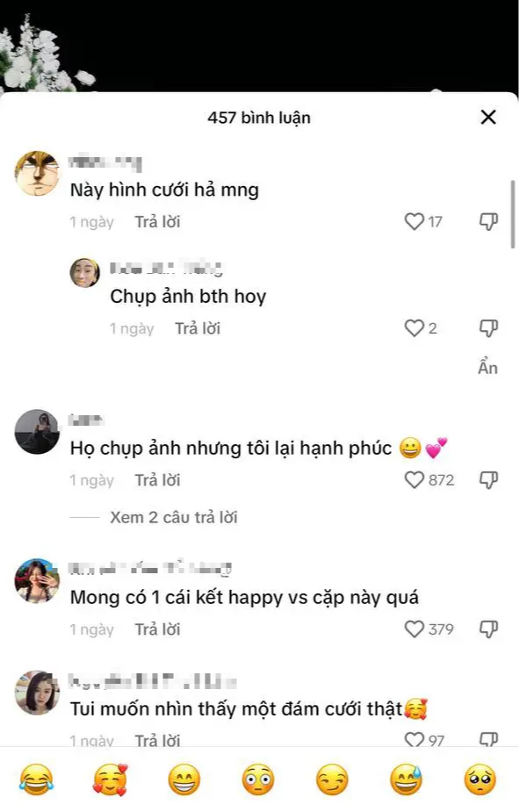Reply to the "Tui muốn nhìn thấy một đám cưới thật" comment
519x812 pixels.
coord(157,740)
